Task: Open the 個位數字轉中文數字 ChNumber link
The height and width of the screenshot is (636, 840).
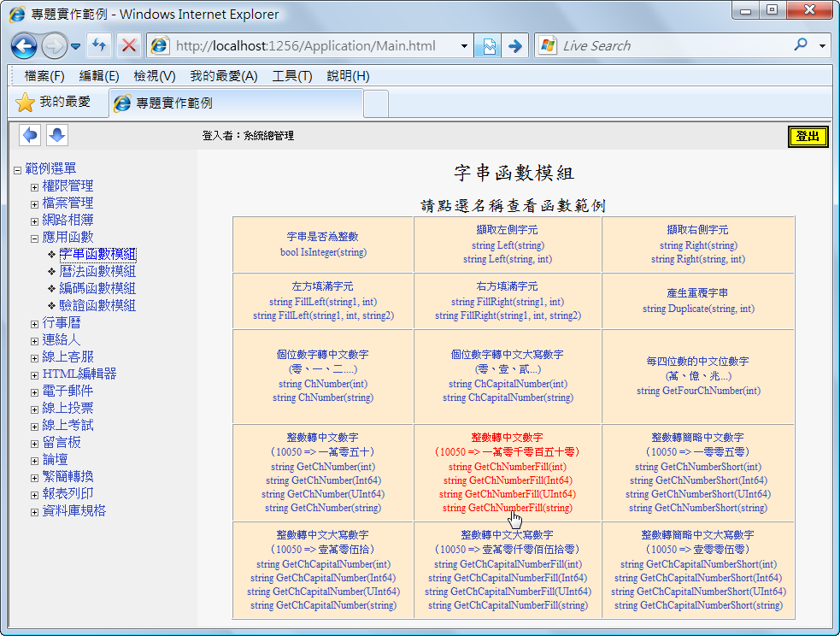Action: 323,376
